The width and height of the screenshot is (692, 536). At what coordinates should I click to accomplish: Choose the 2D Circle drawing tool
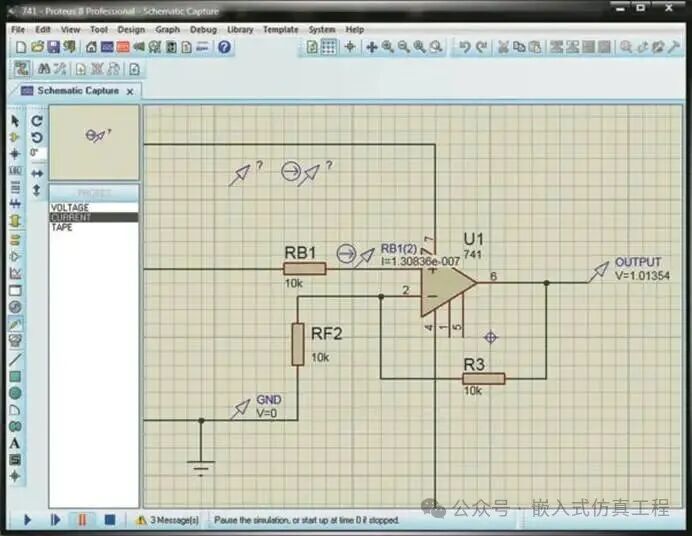tap(15, 393)
